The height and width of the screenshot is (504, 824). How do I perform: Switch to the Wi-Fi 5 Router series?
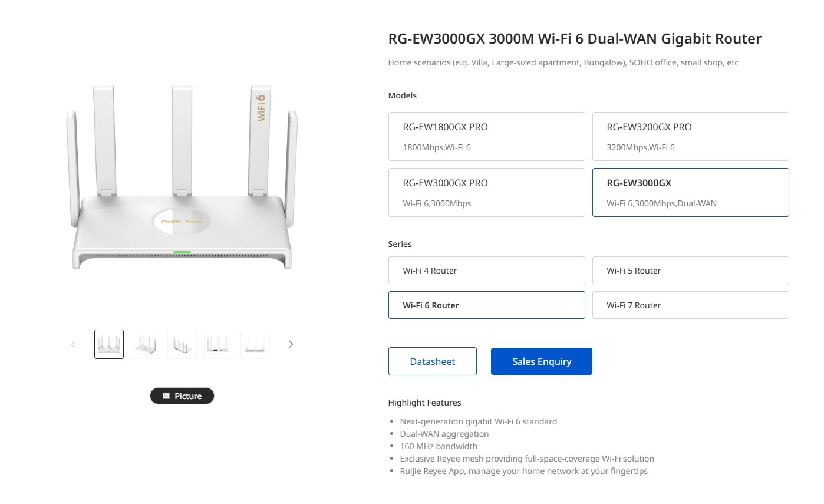(690, 270)
